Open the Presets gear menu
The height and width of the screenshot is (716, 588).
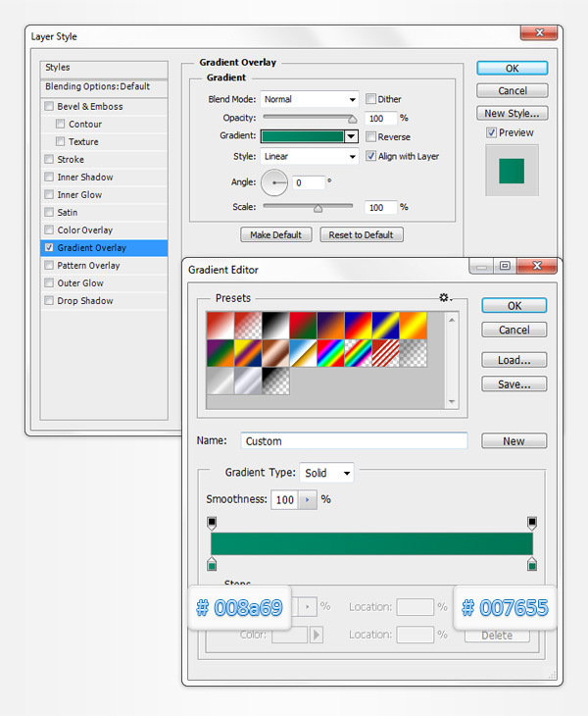click(446, 297)
